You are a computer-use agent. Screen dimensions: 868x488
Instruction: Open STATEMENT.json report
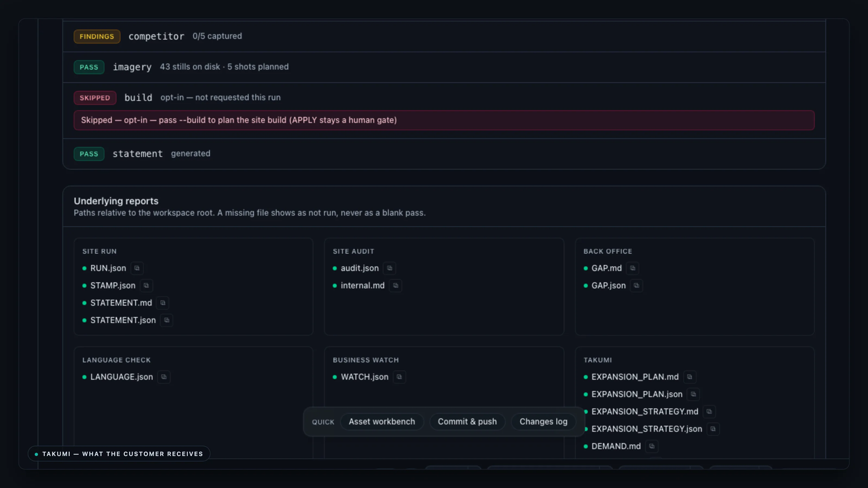(x=123, y=320)
